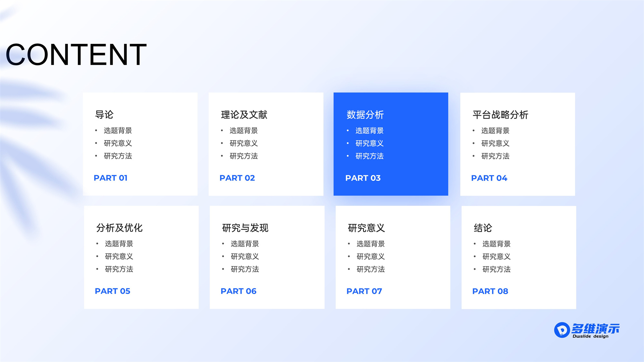
Task: Click 选题背景 bullet in 导论 card
Action: click(x=118, y=130)
